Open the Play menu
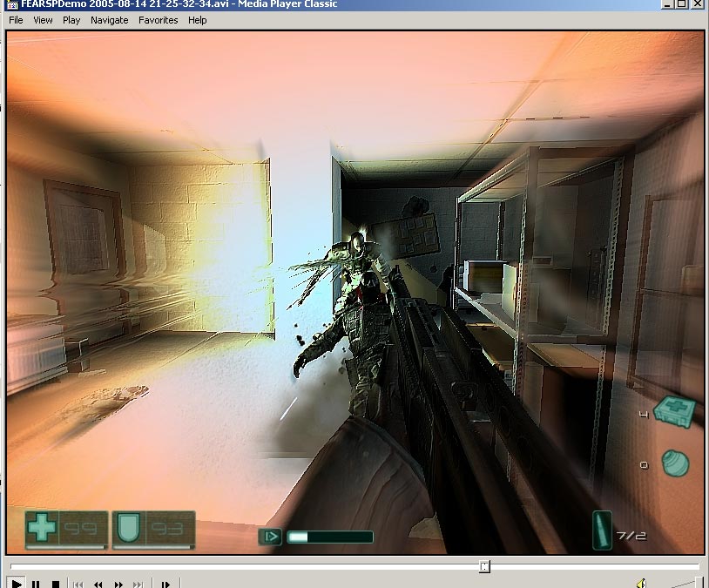The height and width of the screenshot is (588, 709). point(71,20)
